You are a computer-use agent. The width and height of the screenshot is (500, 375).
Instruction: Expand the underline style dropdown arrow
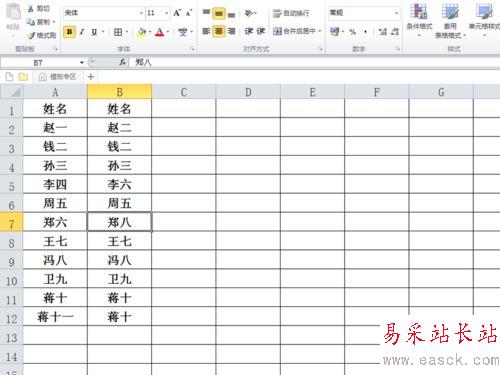[x=103, y=32]
